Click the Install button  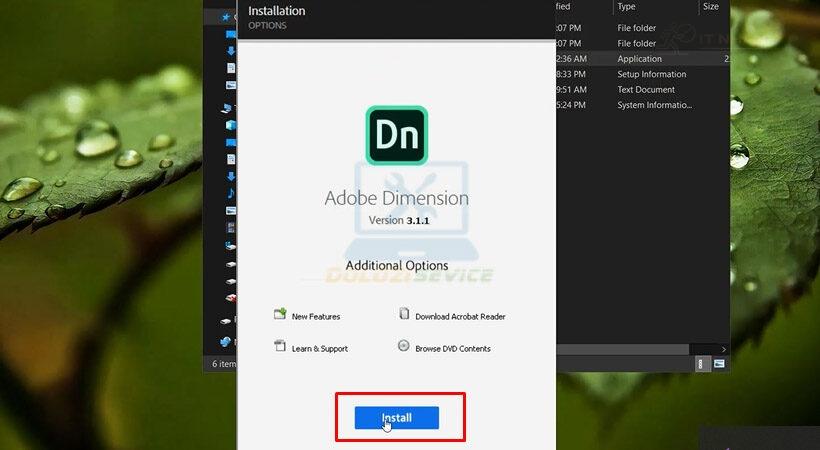396,417
